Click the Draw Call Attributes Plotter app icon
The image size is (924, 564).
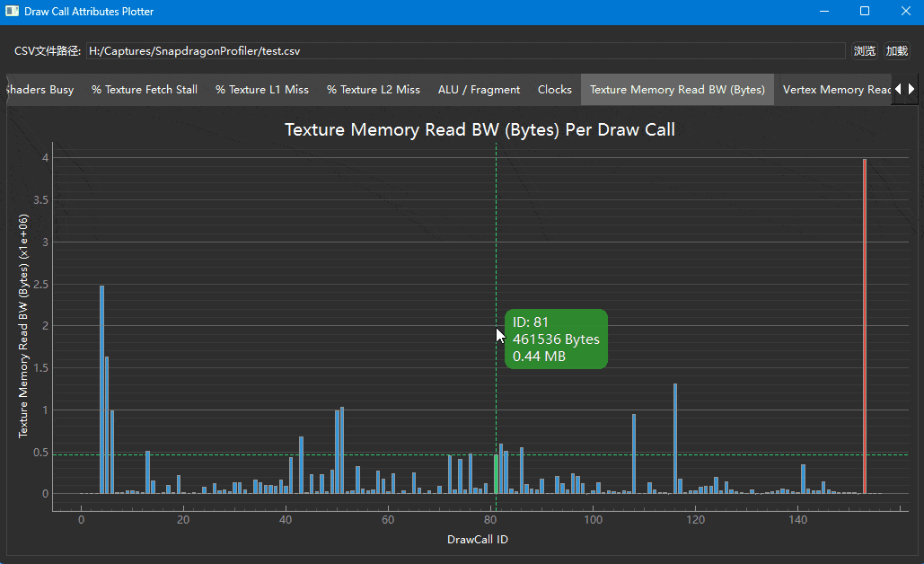coord(12,11)
